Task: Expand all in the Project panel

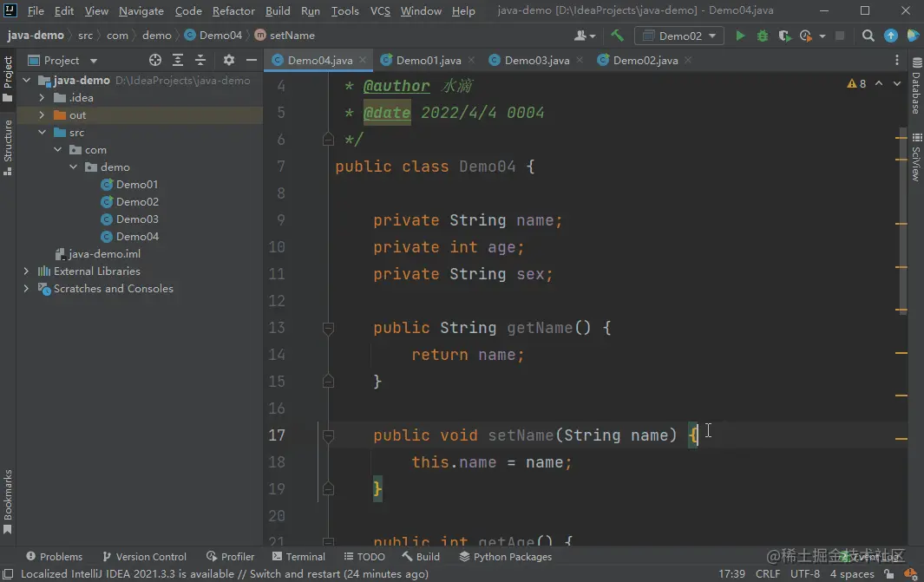Action: [177, 60]
